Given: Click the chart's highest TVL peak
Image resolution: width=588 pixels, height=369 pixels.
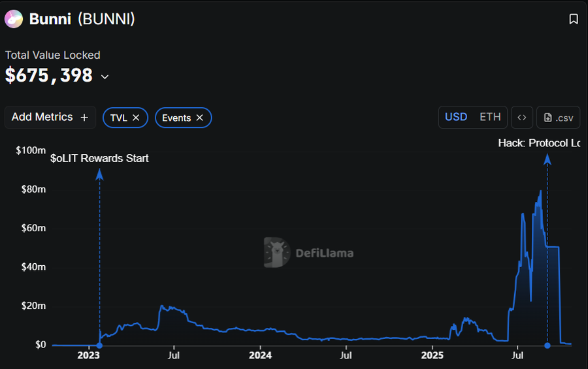Looking at the screenshot, I should click(x=540, y=191).
